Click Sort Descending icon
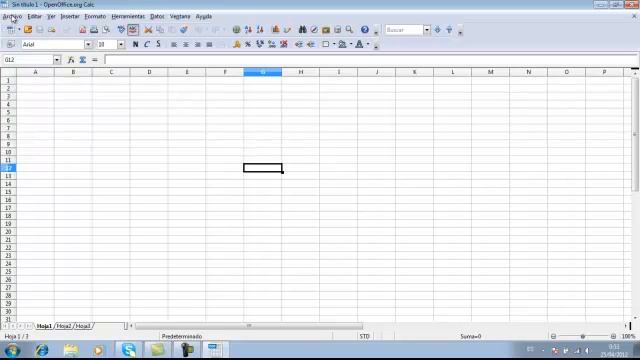This screenshot has width=640, height=360. (x=260, y=30)
